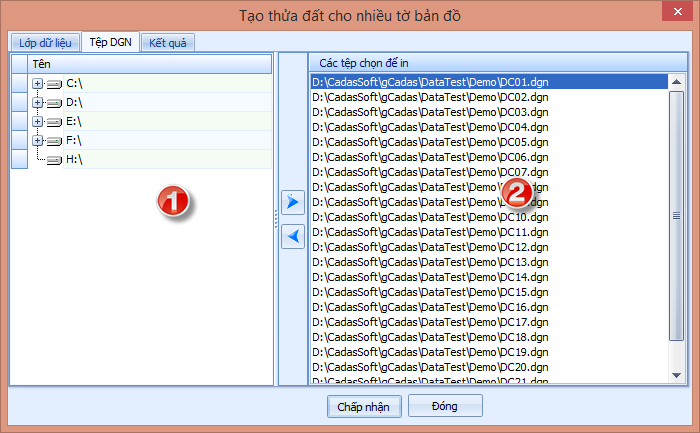
Task: Click the left arrow to remove files
Action: pyautogui.click(x=292, y=237)
